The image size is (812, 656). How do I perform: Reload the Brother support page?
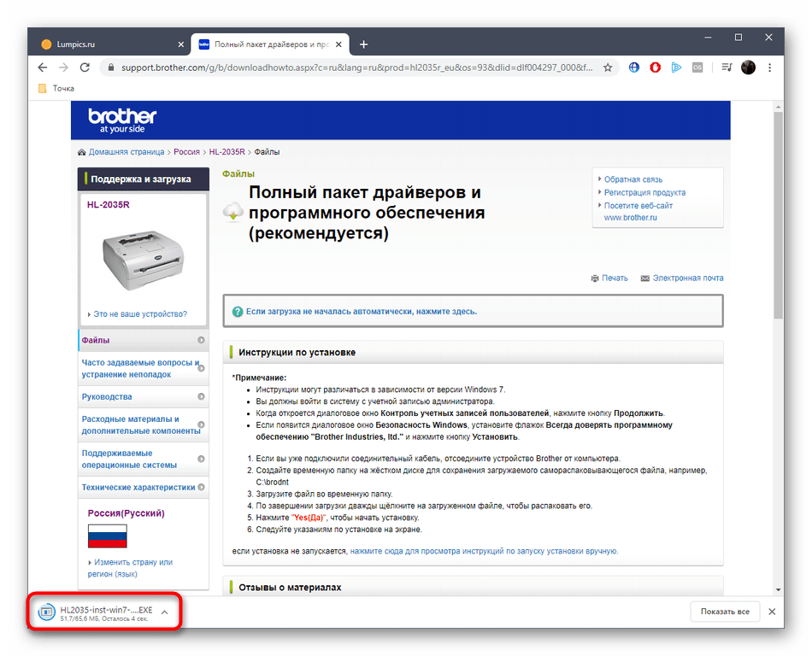click(85, 67)
